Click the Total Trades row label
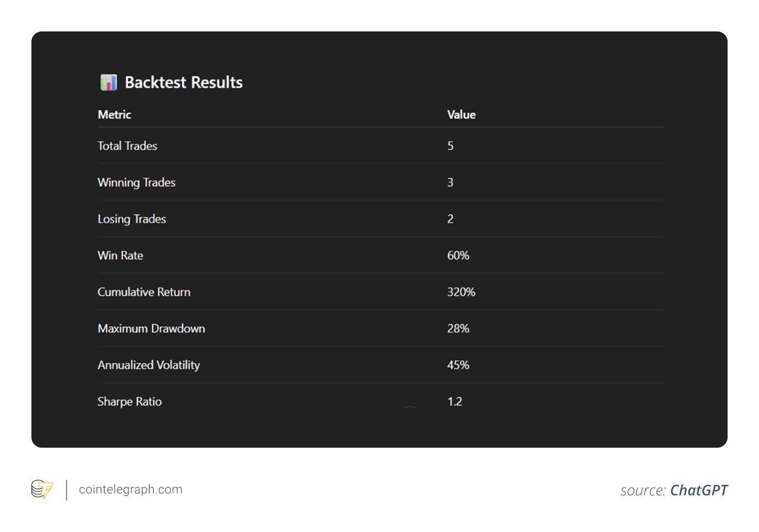759x532 pixels. [x=127, y=146]
